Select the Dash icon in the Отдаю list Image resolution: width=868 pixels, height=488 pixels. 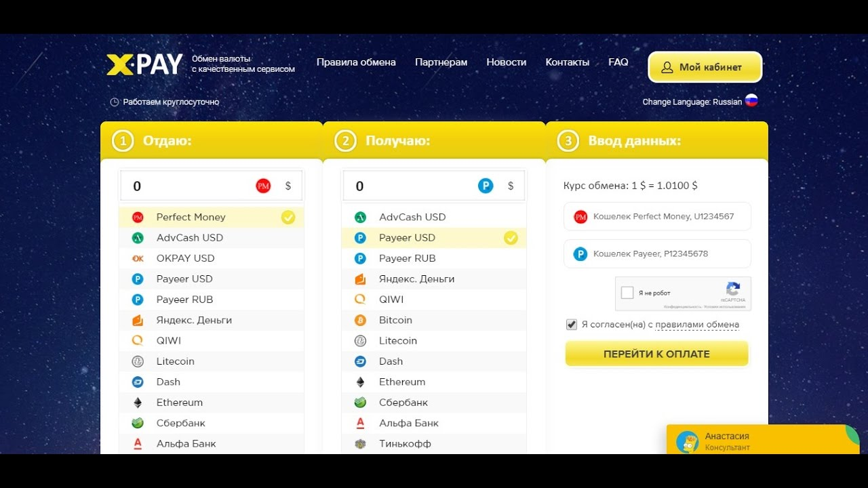pyautogui.click(x=138, y=382)
